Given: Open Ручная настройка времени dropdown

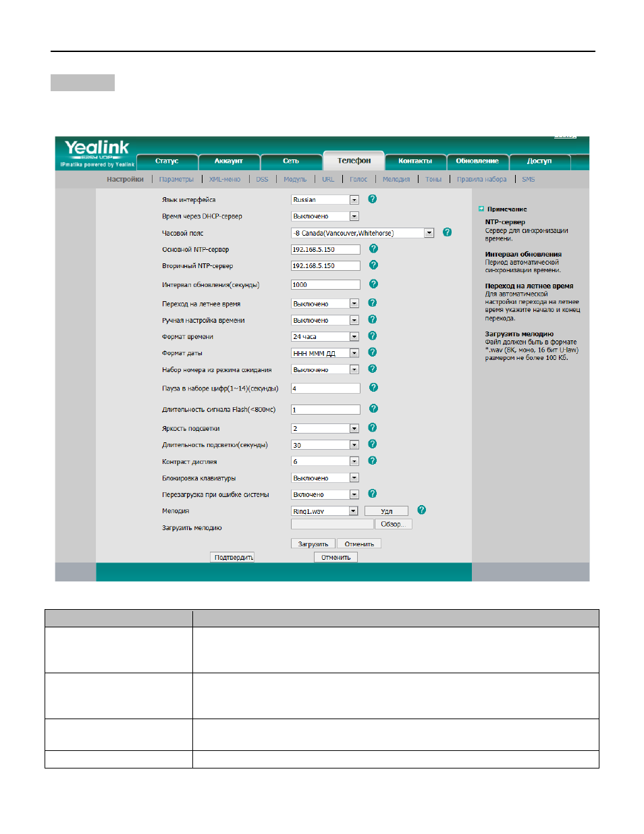Looking at the screenshot, I should 325,320.
